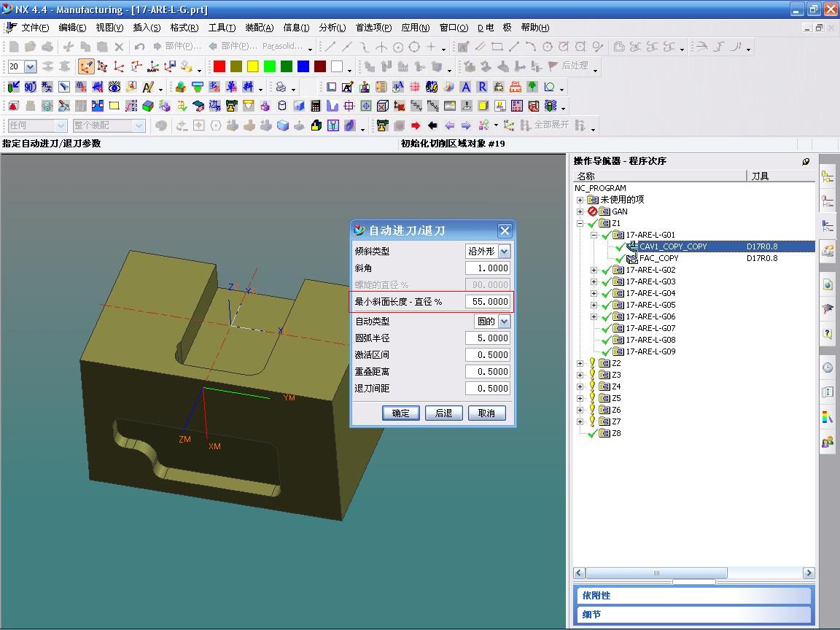Select the 17-ARE-L-G07 tree item
Image resolution: width=840 pixels, height=630 pixels.
[650, 328]
